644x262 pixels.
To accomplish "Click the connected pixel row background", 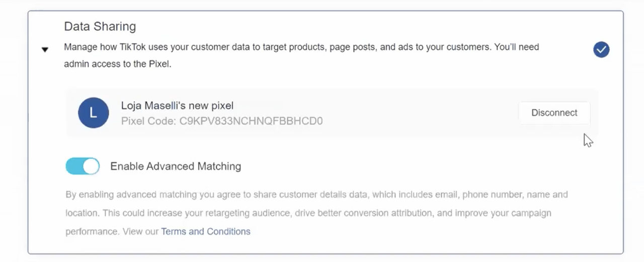I will click(x=332, y=113).
